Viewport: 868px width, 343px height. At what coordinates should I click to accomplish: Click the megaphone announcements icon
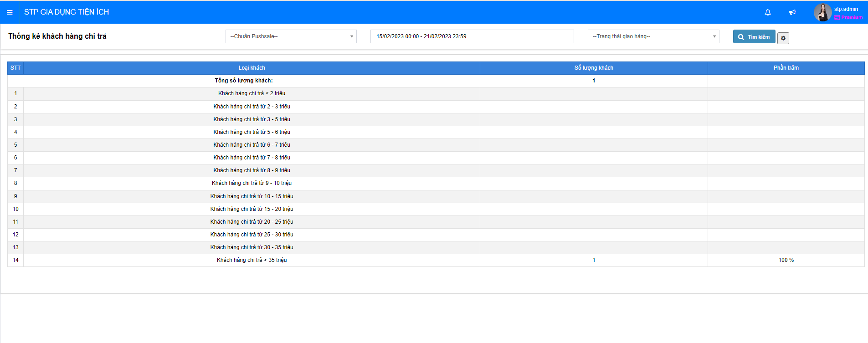(x=792, y=12)
